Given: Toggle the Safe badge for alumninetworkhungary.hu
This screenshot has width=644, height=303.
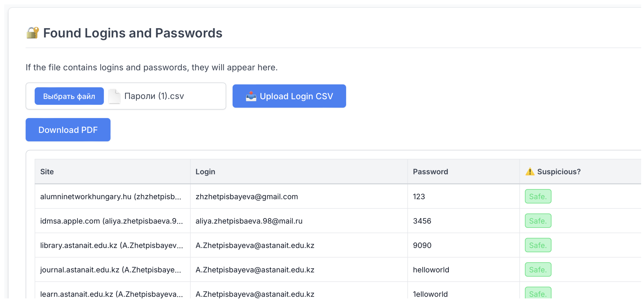Looking at the screenshot, I should coord(538,197).
